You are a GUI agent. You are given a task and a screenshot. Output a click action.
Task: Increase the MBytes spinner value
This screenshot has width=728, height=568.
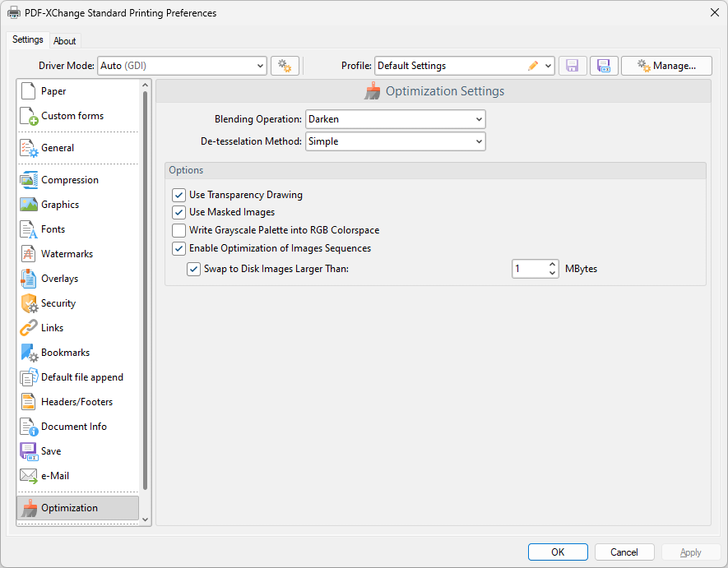pyautogui.click(x=552, y=265)
